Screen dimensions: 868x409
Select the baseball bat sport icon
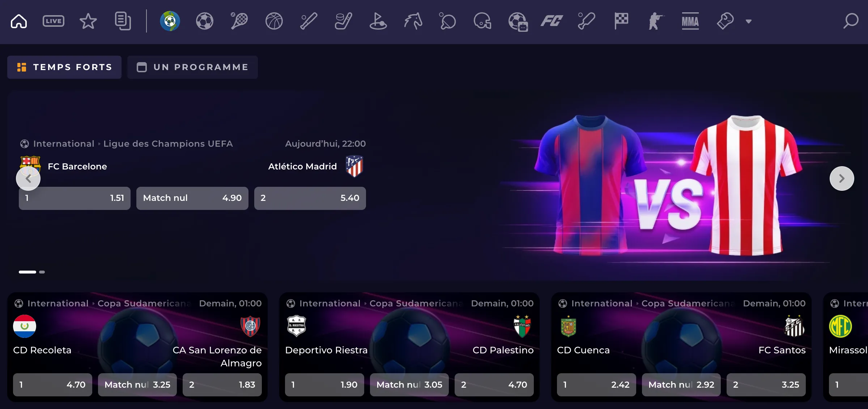click(309, 21)
